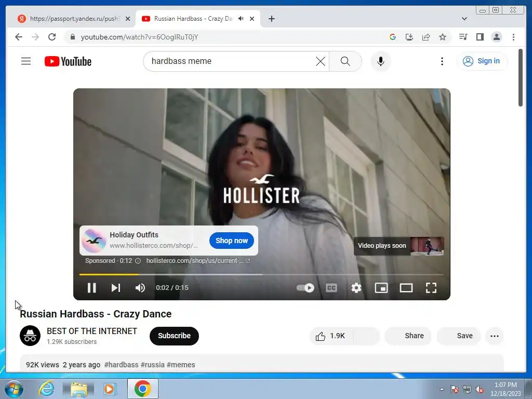Switch to miniplayer mode
The width and height of the screenshot is (532, 399).
coord(381,288)
